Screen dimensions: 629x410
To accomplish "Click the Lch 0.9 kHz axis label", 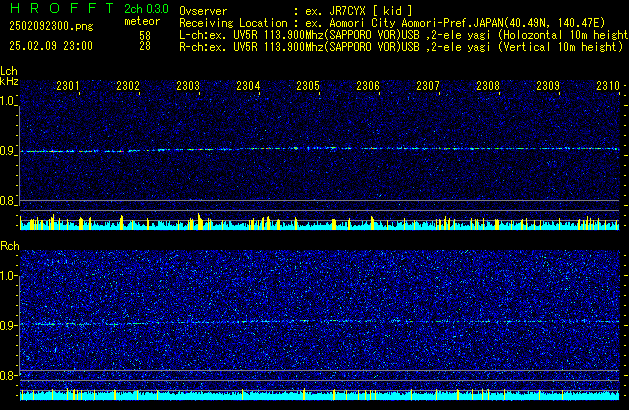I will pos(8,151).
